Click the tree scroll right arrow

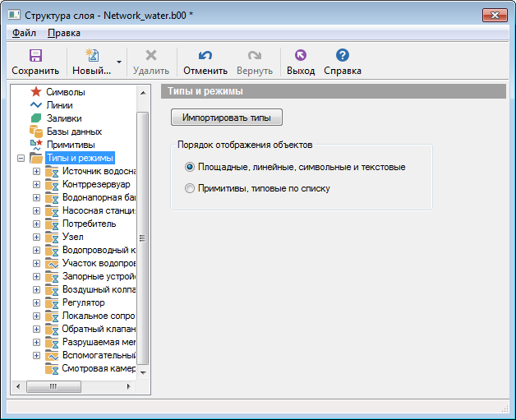click(129, 386)
